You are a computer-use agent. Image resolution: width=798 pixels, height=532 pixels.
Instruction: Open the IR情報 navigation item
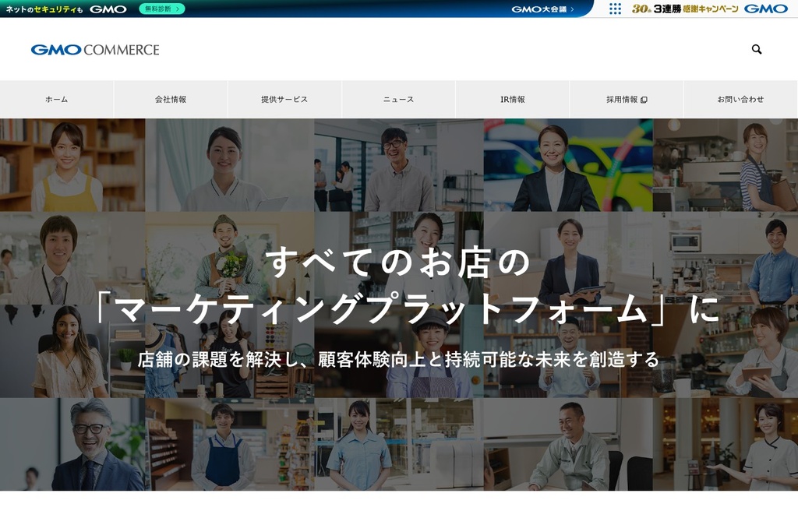512,99
